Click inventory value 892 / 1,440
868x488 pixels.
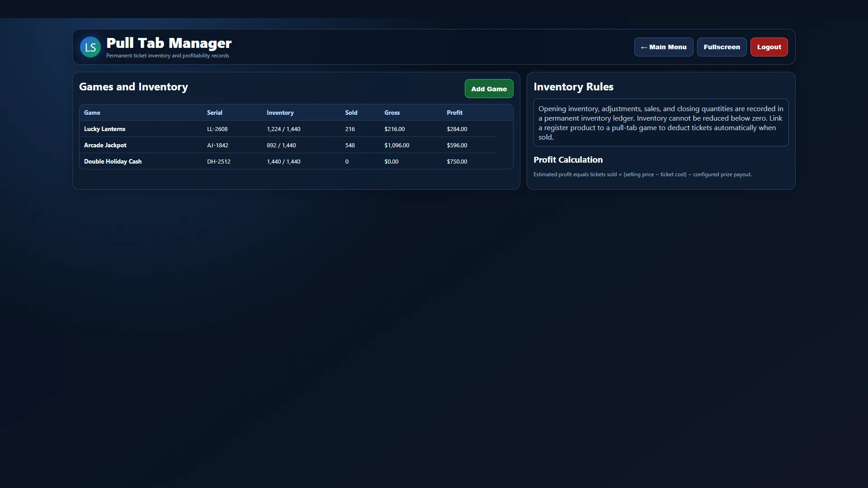pyautogui.click(x=281, y=145)
